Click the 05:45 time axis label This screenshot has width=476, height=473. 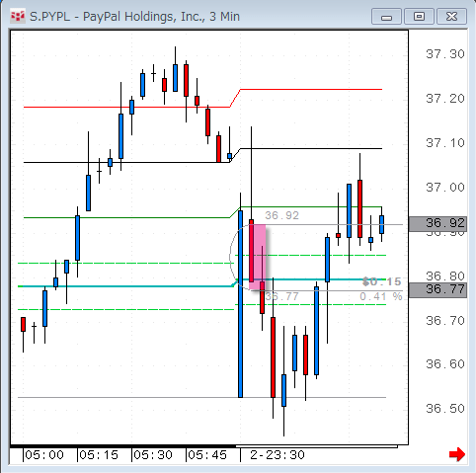pyautogui.click(x=207, y=455)
